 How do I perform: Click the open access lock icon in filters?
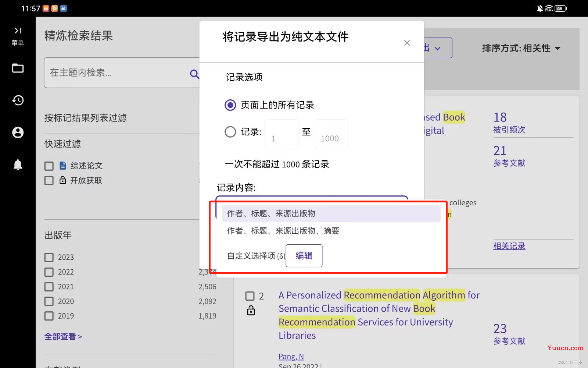pyautogui.click(x=63, y=180)
